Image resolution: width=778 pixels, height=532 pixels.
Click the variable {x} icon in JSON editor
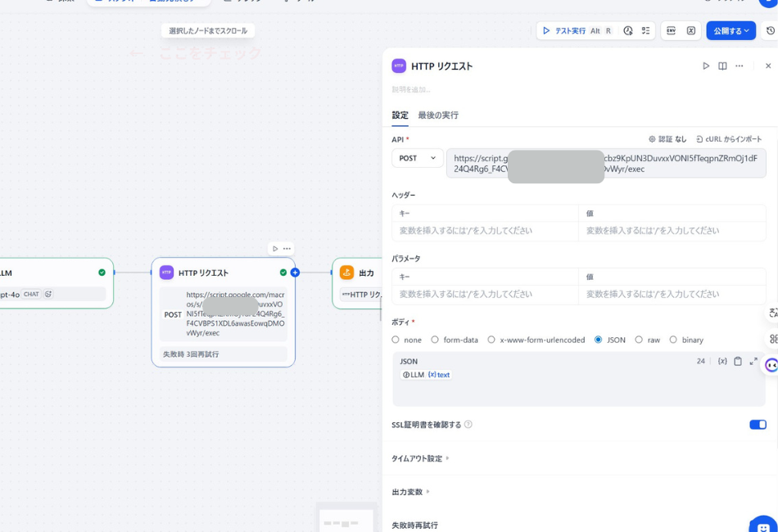[721, 361]
